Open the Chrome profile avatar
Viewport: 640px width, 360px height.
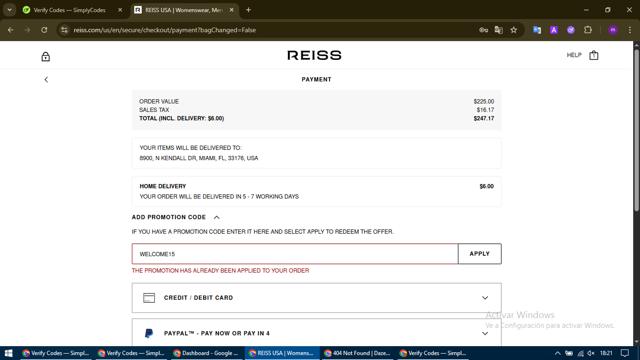point(613,30)
